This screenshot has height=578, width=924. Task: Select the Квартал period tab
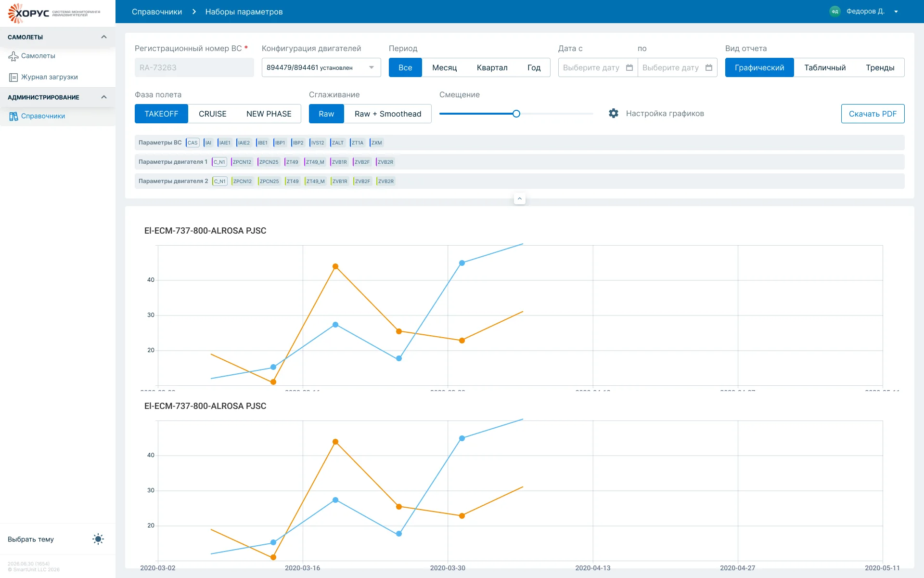pos(492,67)
